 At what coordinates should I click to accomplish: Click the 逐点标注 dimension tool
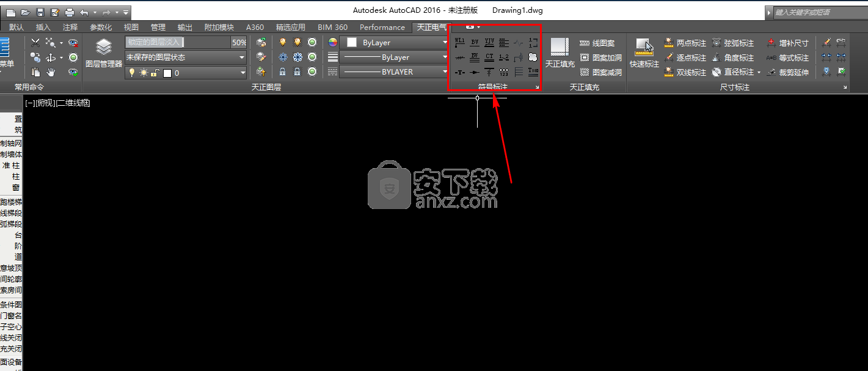(x=685, y=58)
